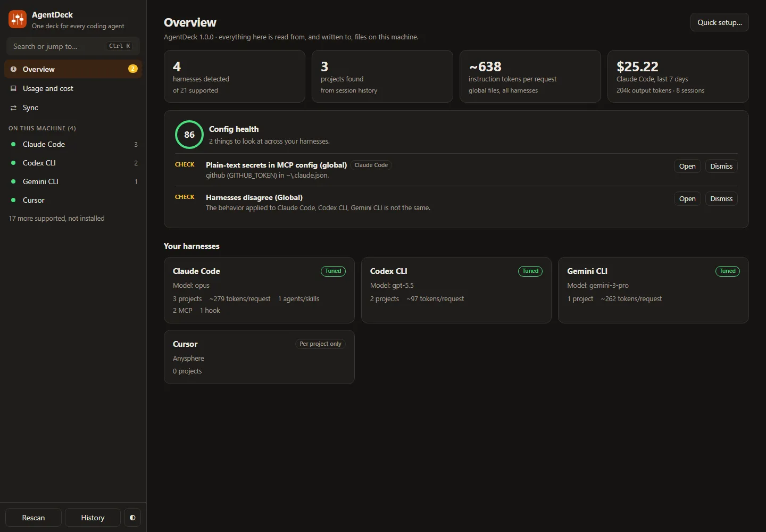766x532 pixels.
Task: Click the Tuned badge on Gemini CLI card
Action: 728,271
